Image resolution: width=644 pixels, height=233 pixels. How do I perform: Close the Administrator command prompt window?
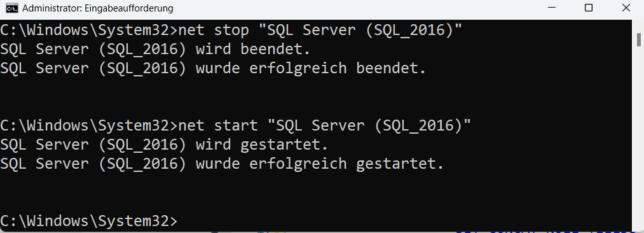tap(626, 8)
